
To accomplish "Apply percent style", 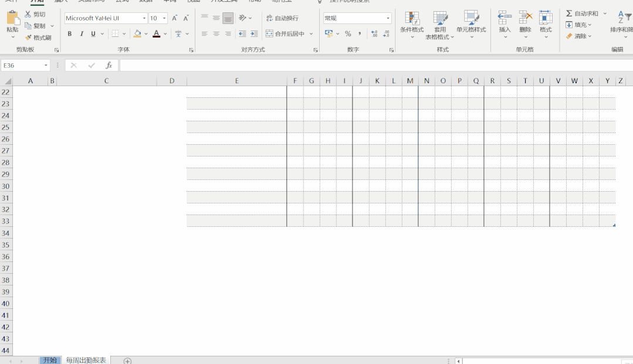I will coord(348,34).
